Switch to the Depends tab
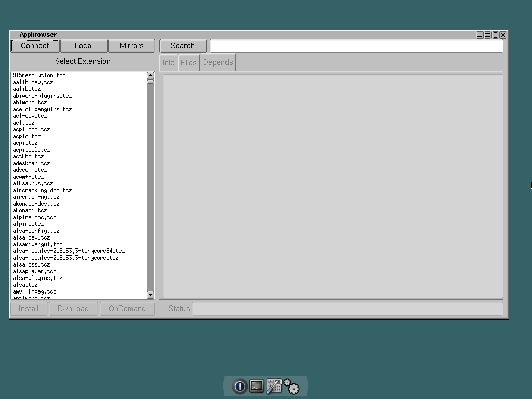This screenshot has width=532, height=399. click(218, 62)
